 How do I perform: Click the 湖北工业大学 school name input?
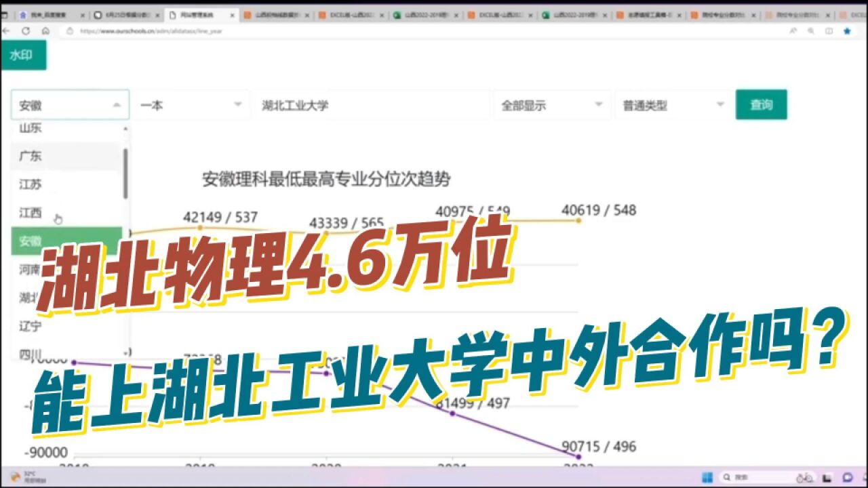click(x=372, y=105)
